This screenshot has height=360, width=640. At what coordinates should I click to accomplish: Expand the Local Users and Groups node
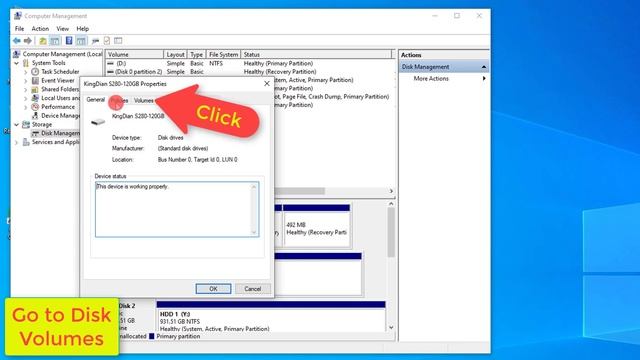26,98
